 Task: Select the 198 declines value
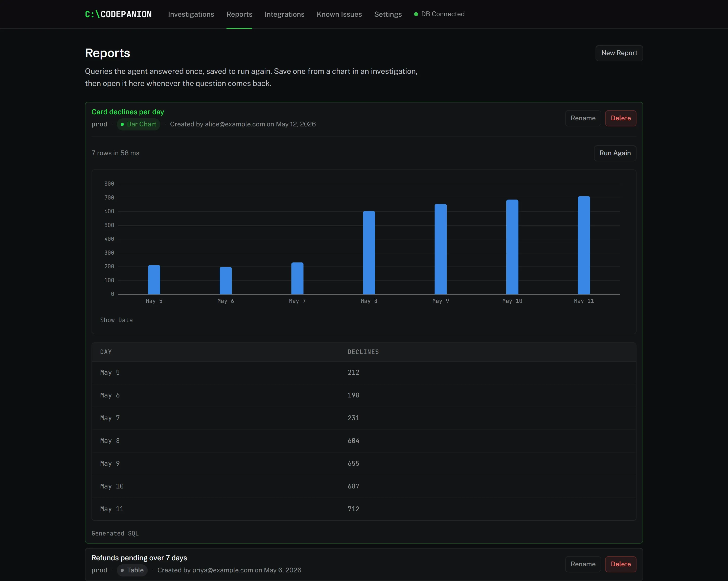click(353, 395)
